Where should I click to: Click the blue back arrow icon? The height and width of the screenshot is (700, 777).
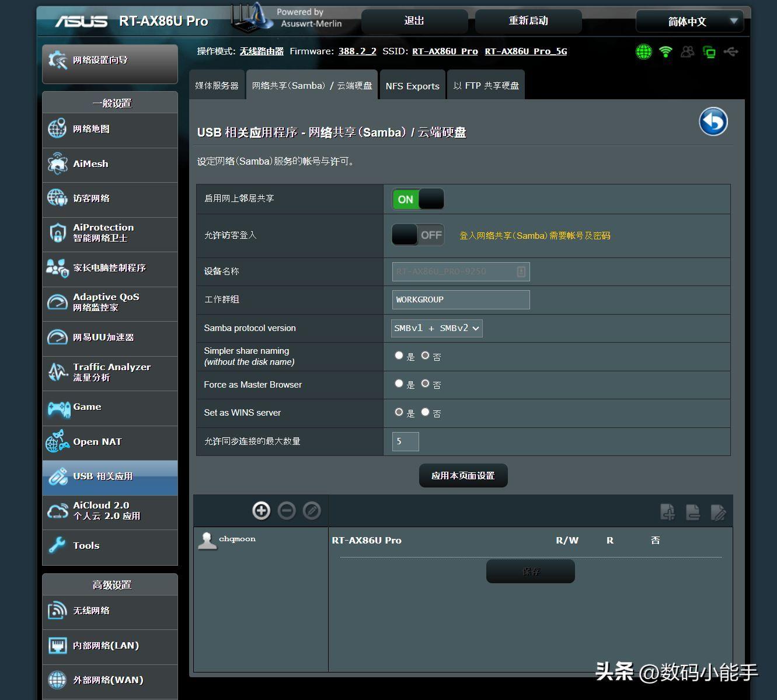click(713, 121)
